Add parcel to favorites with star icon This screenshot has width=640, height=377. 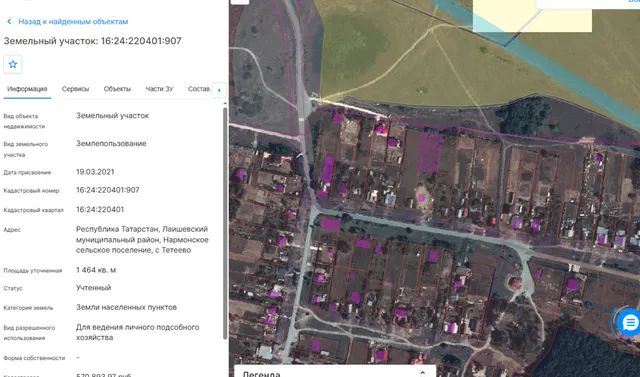click(x=13, y=64)
